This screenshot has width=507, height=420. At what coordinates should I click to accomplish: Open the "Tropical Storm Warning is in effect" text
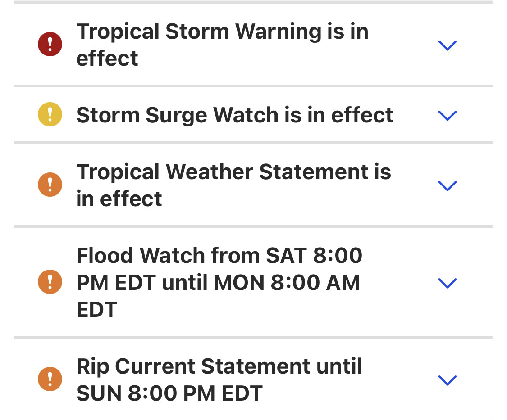(x=222, y=45)
